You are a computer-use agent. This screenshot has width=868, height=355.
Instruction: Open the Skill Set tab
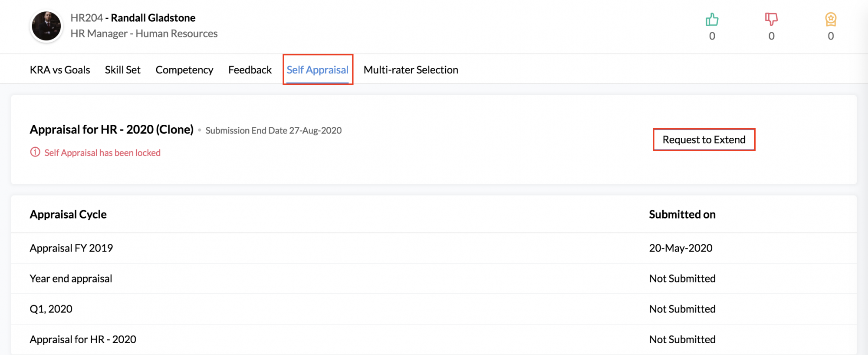[x=122, y=70]
